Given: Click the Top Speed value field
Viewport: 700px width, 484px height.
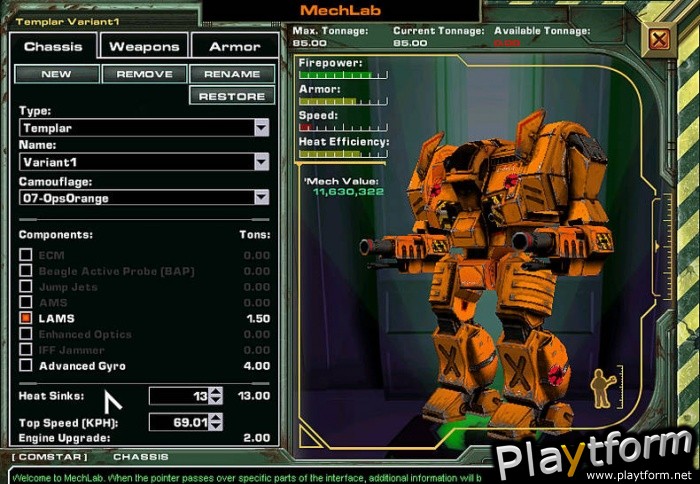Looking at the screenshot, I should click(x=179, y=422).
